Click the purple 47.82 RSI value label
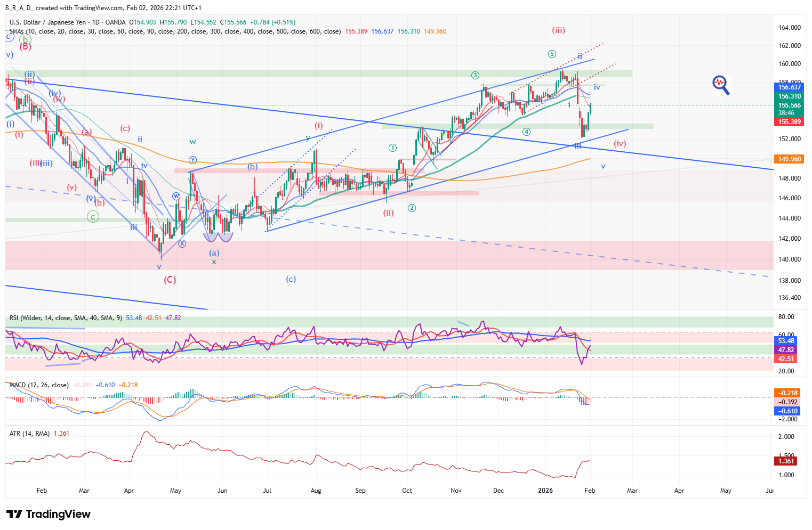This screenshot has height=530, width=812. 786,350
